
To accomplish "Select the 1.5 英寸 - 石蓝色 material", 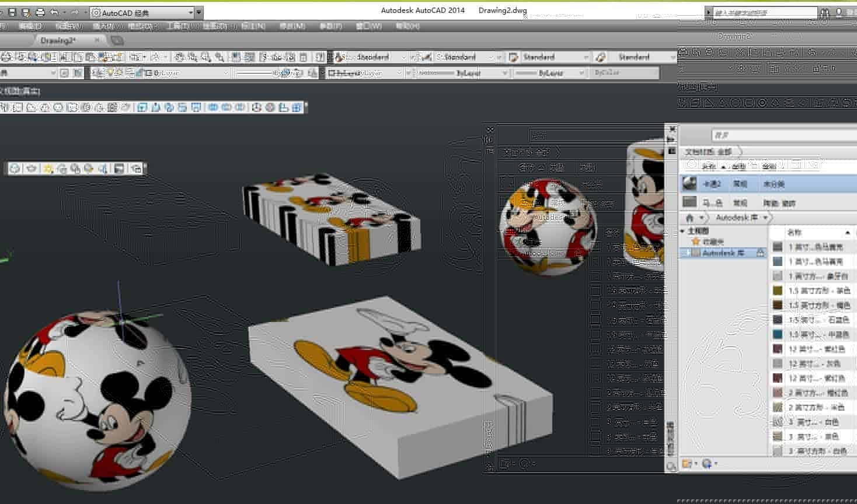I will pos(814,320).
